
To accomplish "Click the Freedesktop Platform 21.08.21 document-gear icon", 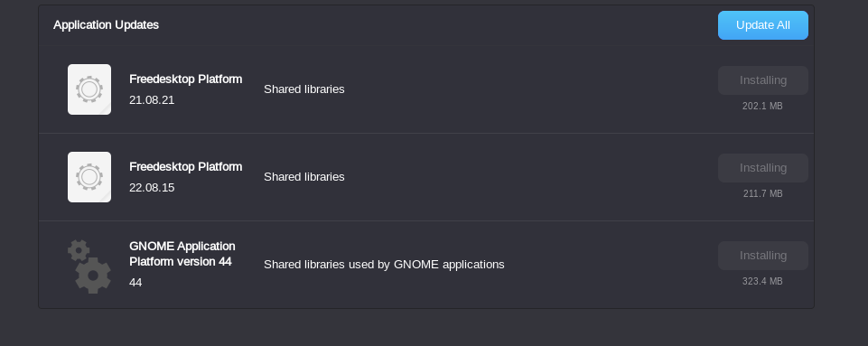I will [89, 89].
